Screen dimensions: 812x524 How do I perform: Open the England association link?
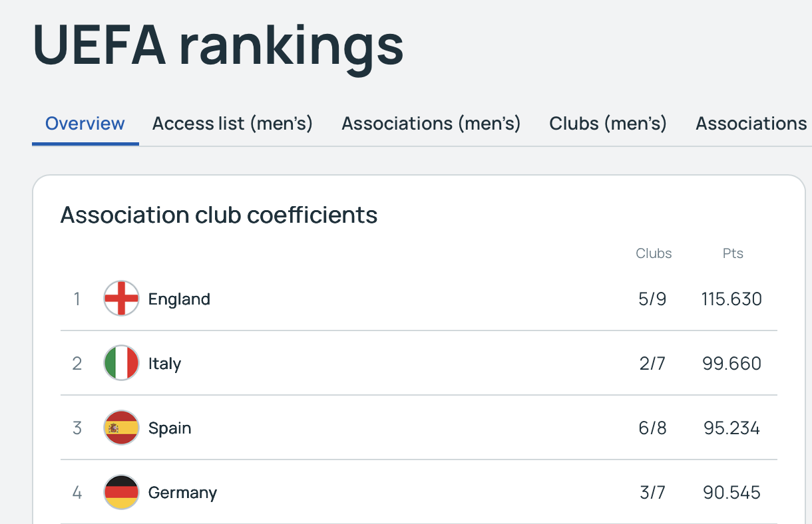179,299
